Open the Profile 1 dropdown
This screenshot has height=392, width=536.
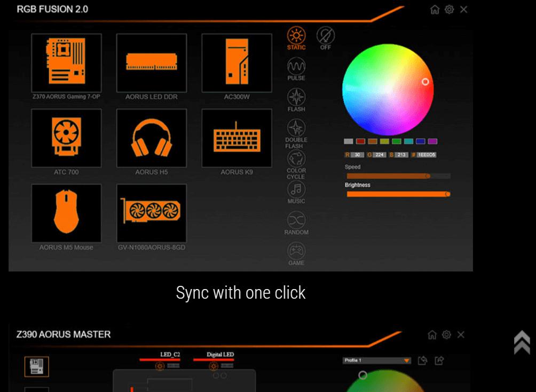pyautogui.click(x=377, y=361)
